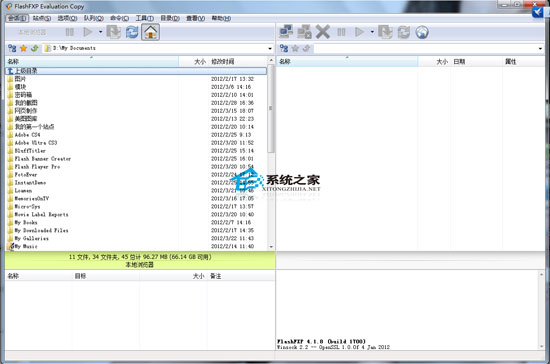Expand the local path dropdown showing My Documents

click(270, 48)
